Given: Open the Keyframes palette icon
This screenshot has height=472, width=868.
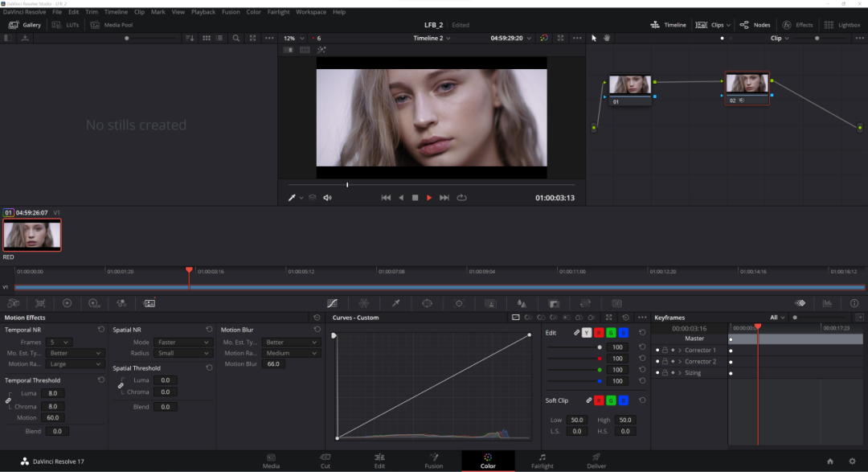Looking at the screenshot, I should 800,303.
